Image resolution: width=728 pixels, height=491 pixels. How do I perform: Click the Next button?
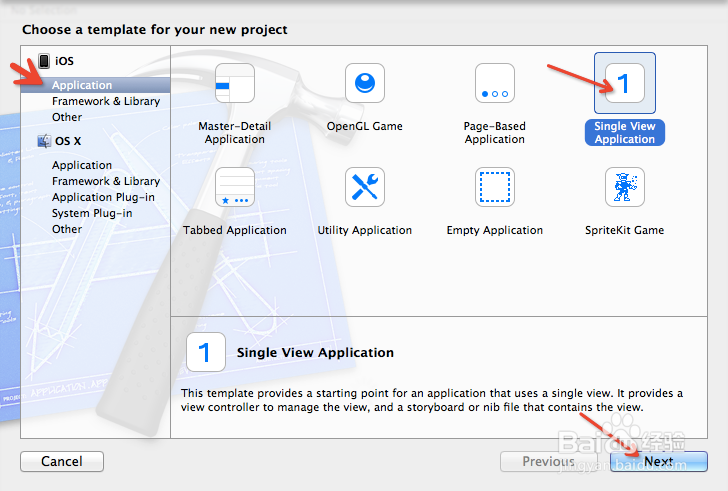coord(658,462)
